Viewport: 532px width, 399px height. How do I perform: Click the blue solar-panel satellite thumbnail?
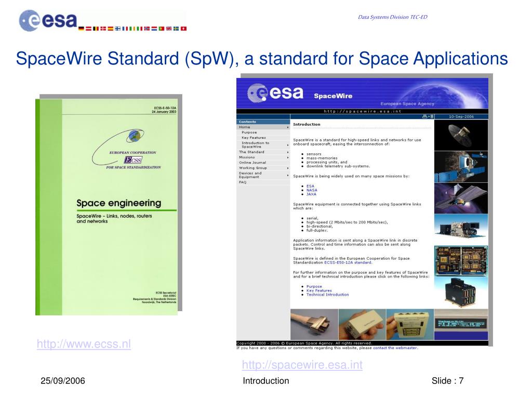point(461,167)
